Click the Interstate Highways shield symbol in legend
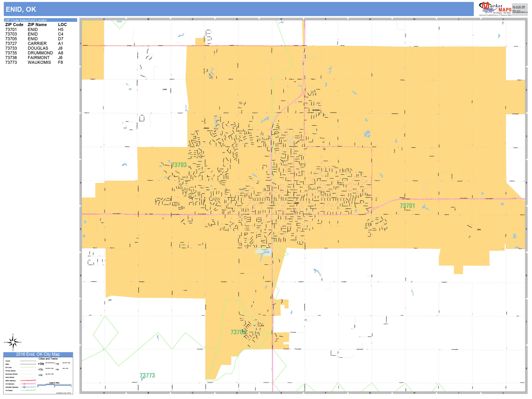Image resolution: width=532 pixels, height=399 pixels. point(25,387)
